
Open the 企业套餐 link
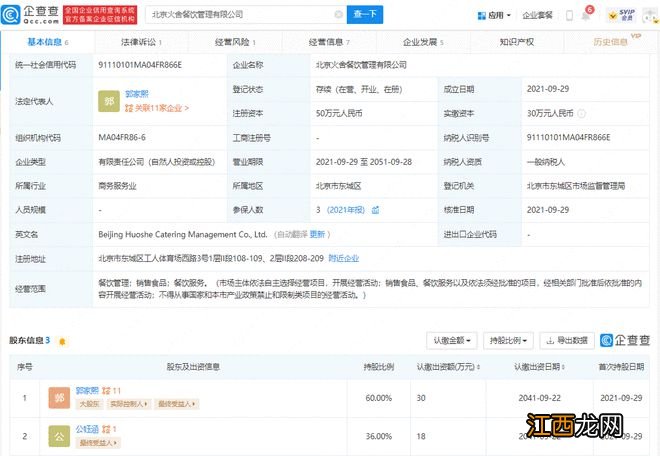pyautogui.click(x=538, y=16)
